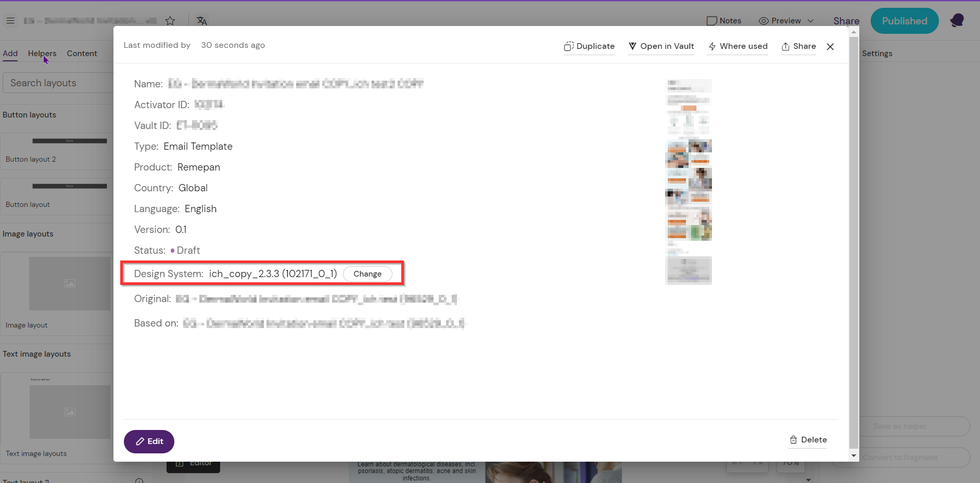Click the Search layouts field

click(x=57, y=83)
